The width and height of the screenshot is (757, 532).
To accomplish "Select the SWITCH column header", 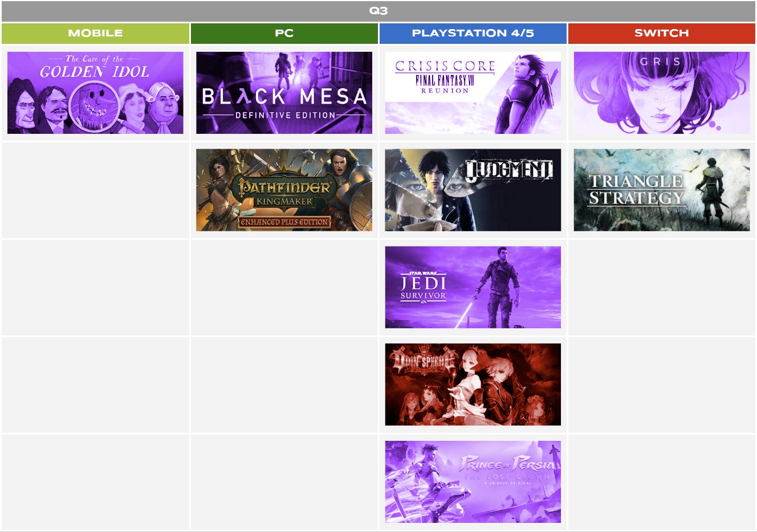I will [x=661, y=34].
